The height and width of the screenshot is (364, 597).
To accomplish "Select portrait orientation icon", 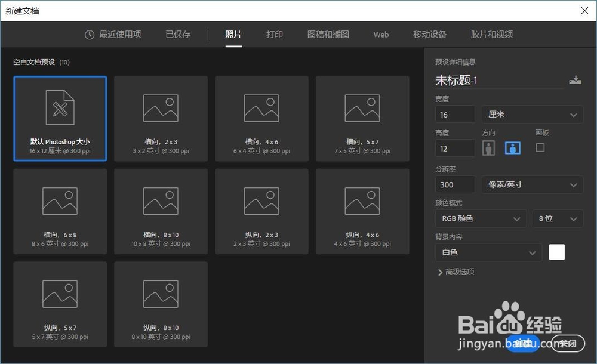I will (x=488, y=148).
